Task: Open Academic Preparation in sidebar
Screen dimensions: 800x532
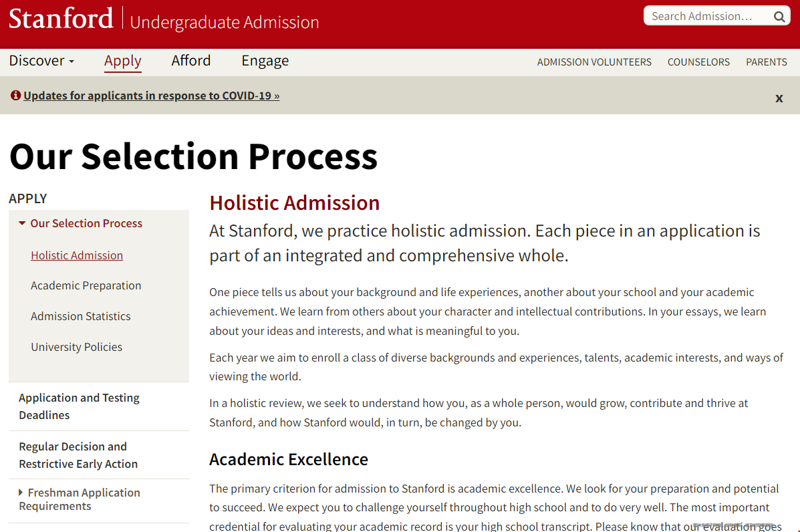Action: [86, 285]
